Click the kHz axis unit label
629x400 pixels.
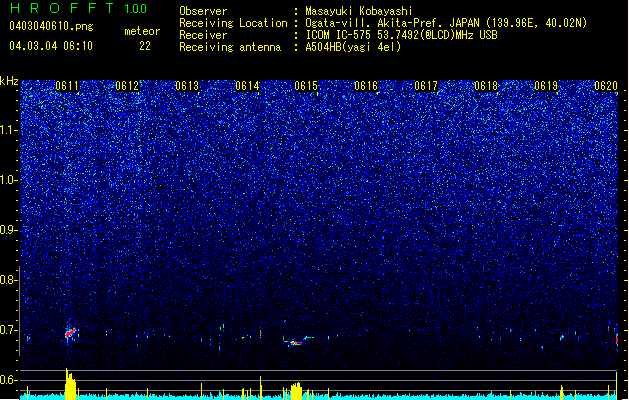point(9,81)
